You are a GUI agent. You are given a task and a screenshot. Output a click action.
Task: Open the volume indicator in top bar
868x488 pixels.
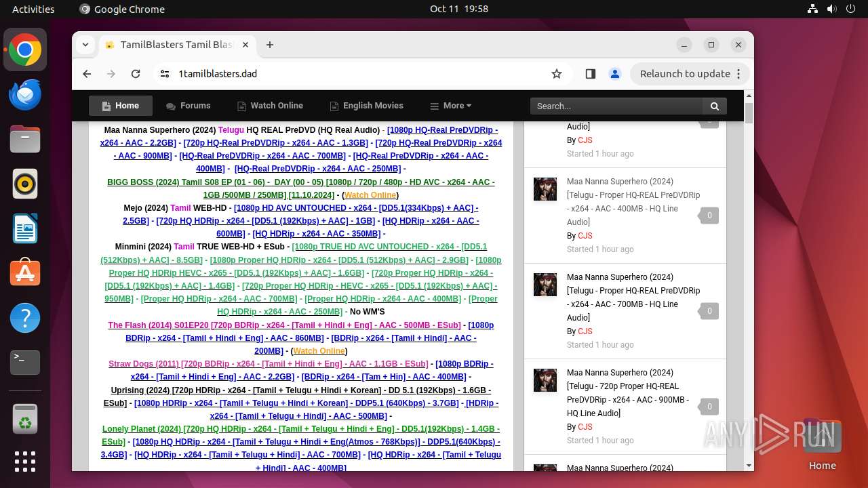[x=832, y=9]
